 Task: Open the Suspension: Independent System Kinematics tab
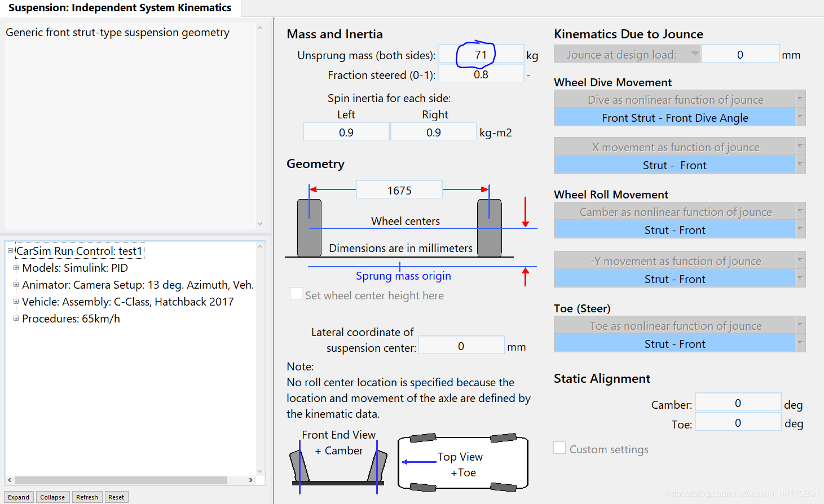(x=120, y=8)
